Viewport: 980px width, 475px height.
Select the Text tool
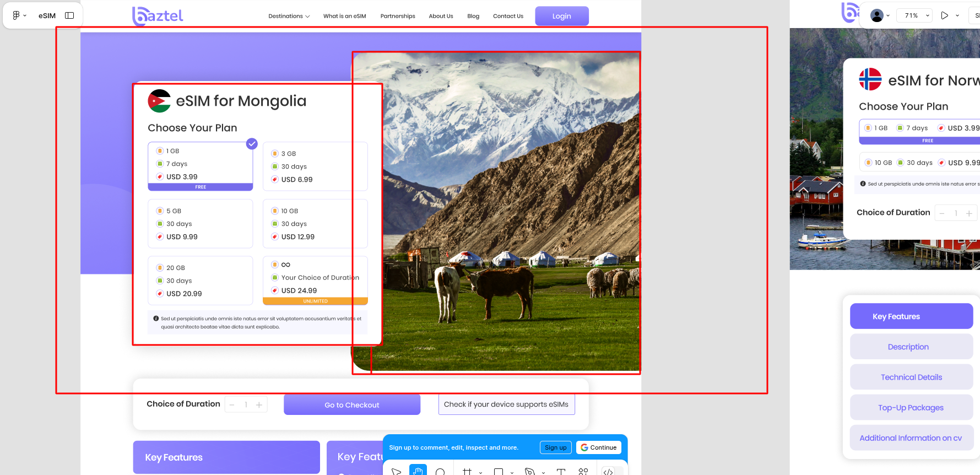561,472
